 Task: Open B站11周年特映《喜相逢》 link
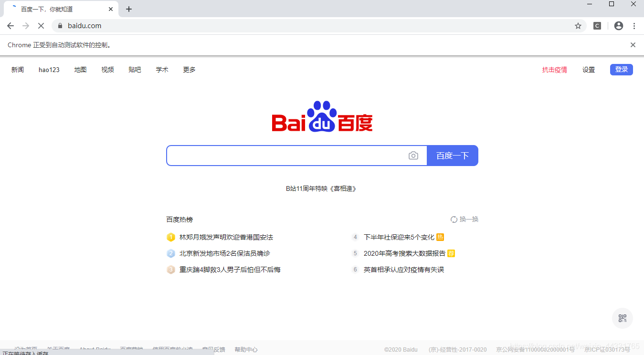(321, 188)
